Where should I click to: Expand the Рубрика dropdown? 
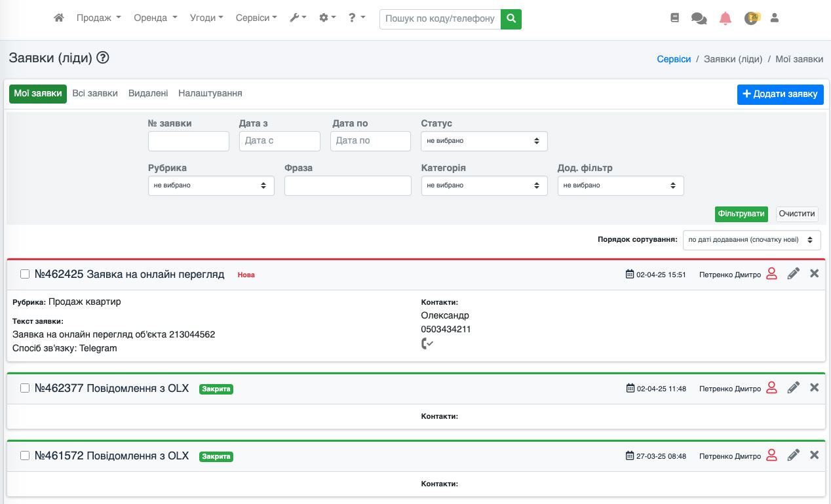coord(211,185)
